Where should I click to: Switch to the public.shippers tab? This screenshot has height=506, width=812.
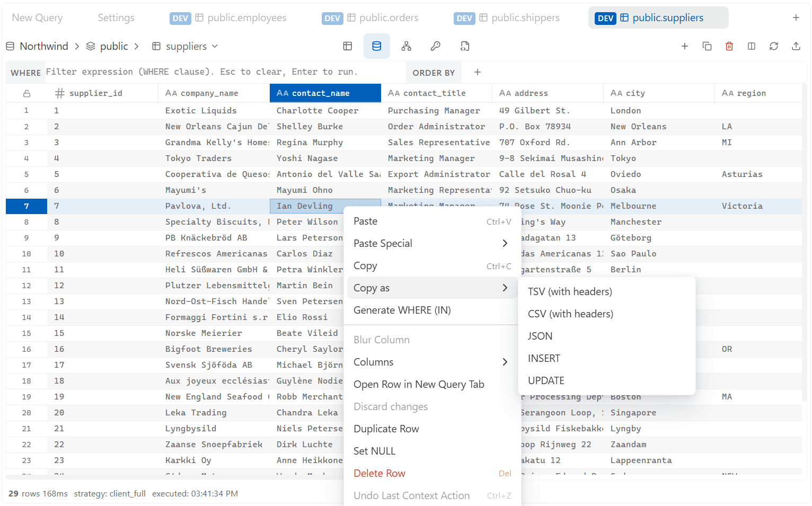click(507, 17)
